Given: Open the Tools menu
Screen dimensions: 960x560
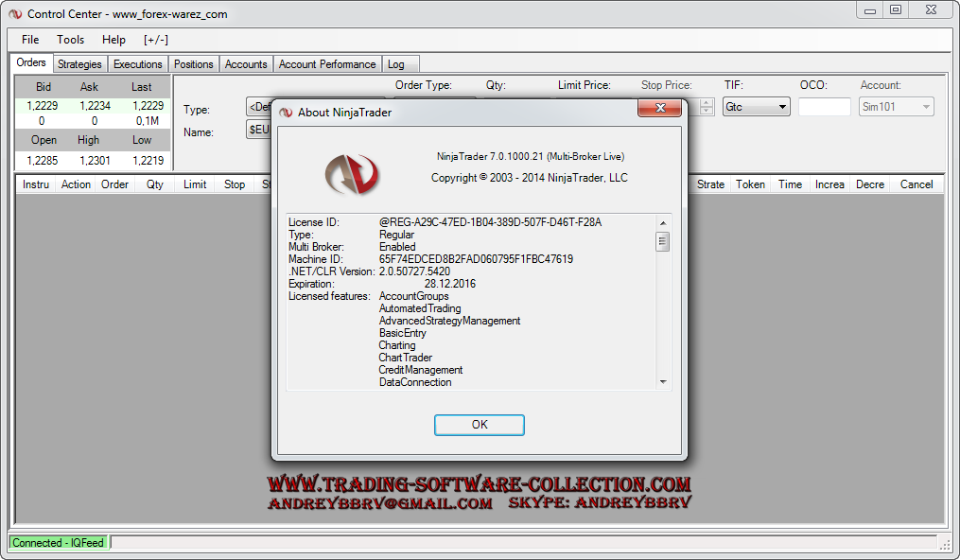Looking at the screenshot, I should tap(70, 40).
